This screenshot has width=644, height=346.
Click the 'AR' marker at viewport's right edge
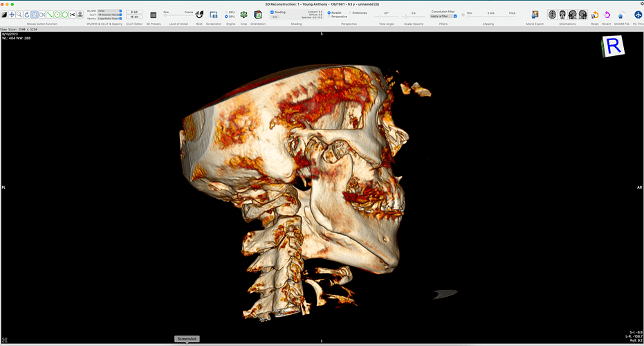pyautogui.click(x=639, y=188)
